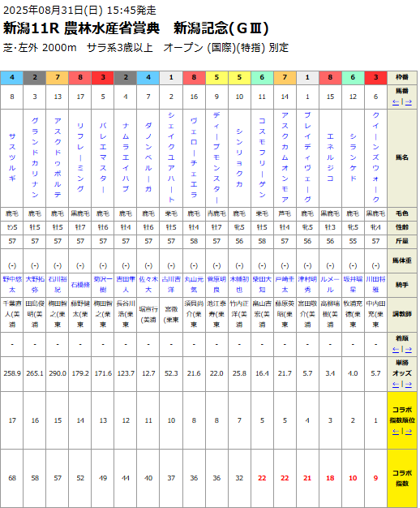420x508 pixels.
Task: Select horse シェイクユアハート
Action: [171, 157]
